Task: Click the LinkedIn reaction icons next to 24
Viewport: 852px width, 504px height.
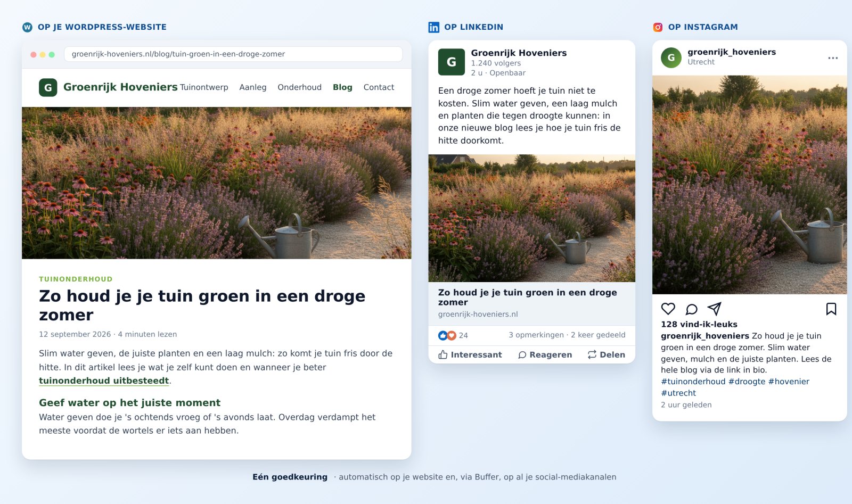Action: (x=447, y=335)
